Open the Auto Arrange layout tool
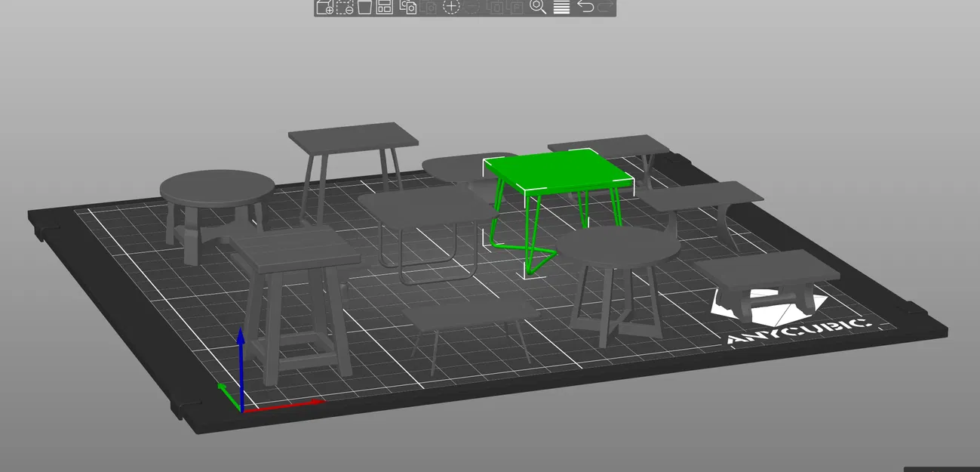This screenshot has height=472, width=980. point(384,8)
